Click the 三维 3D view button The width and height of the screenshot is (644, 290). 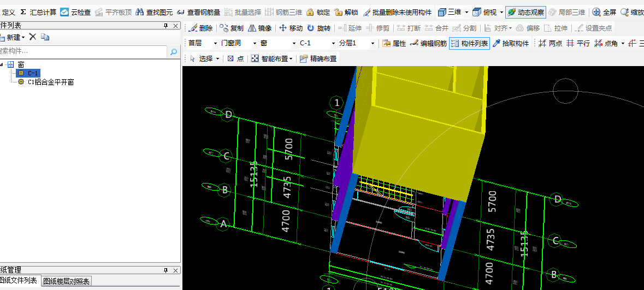[450, 13]
